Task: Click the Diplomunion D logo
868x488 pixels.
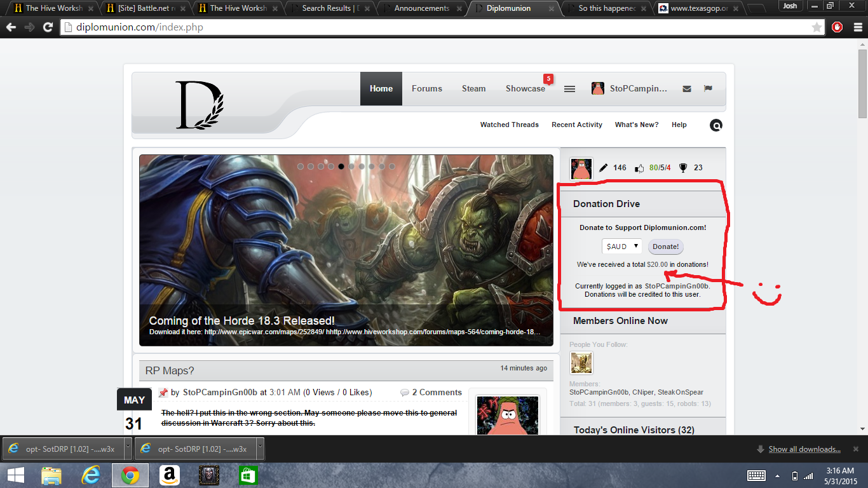Action: coord(200,105)
